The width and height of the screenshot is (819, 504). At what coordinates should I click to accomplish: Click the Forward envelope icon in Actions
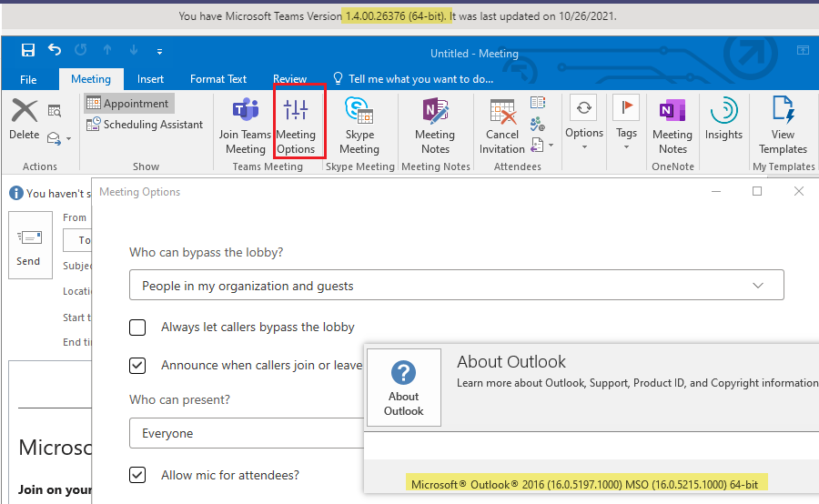pos(54,138)
